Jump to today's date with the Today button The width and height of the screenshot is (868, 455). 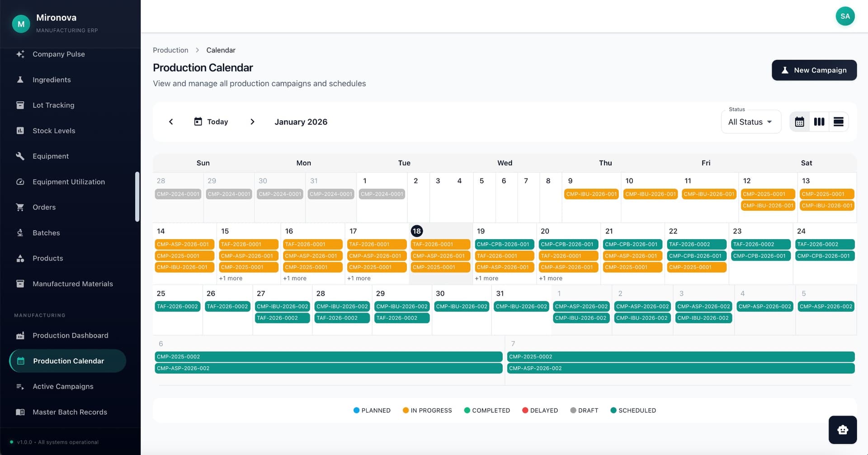point(211,121)
